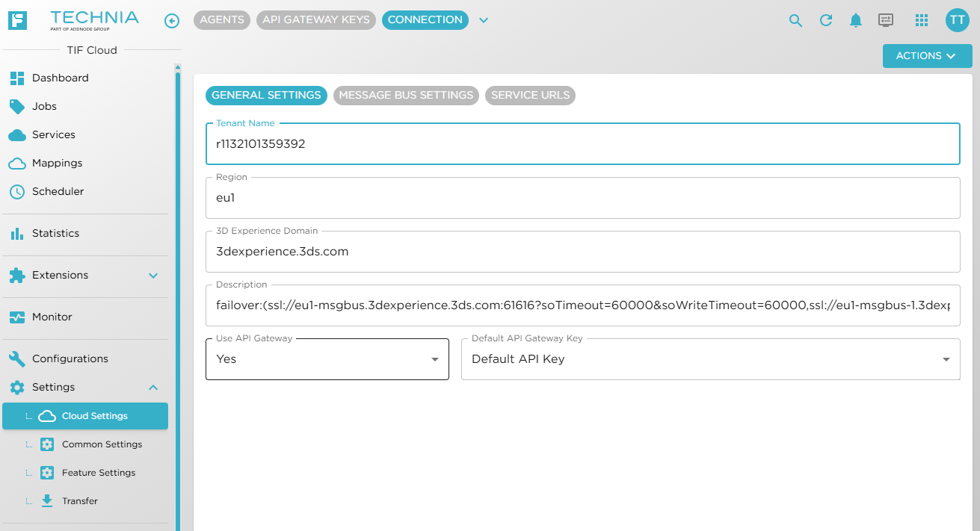Open the messages console icon

click(x=886, y=20)
